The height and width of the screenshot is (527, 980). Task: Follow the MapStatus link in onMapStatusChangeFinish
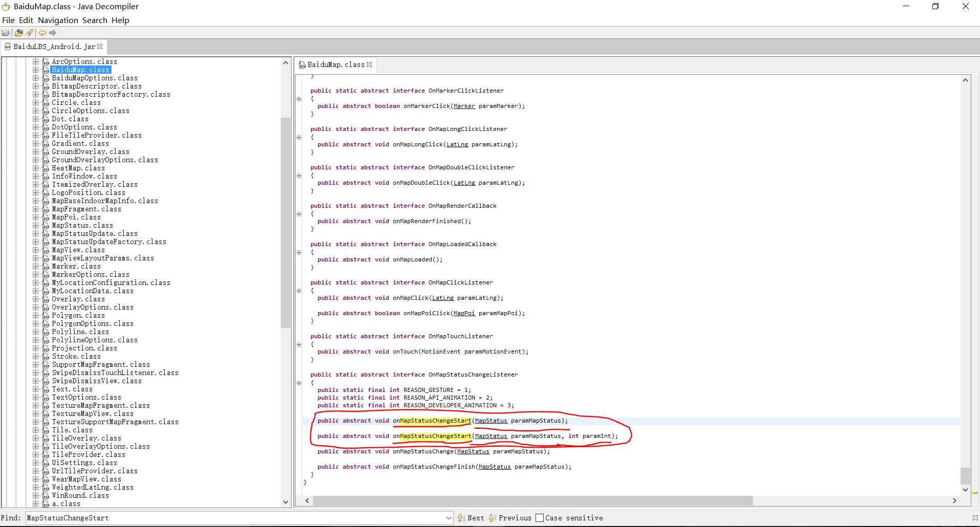click(495, 467)
